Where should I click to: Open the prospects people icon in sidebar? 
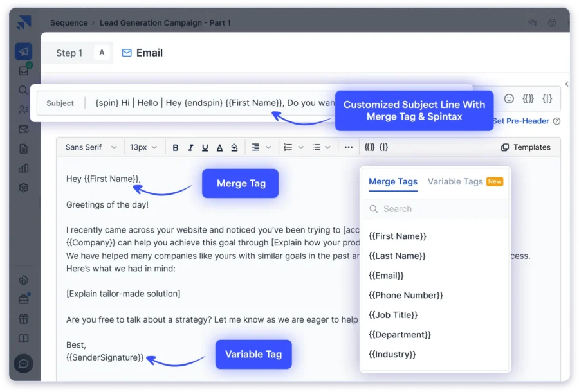[x=23, y=109]
